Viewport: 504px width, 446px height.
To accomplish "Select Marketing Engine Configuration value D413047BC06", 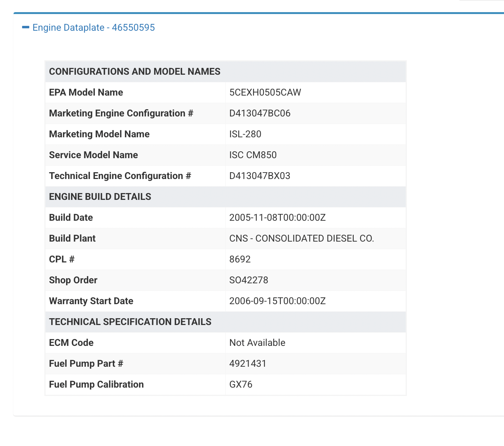I will (260, 113).
